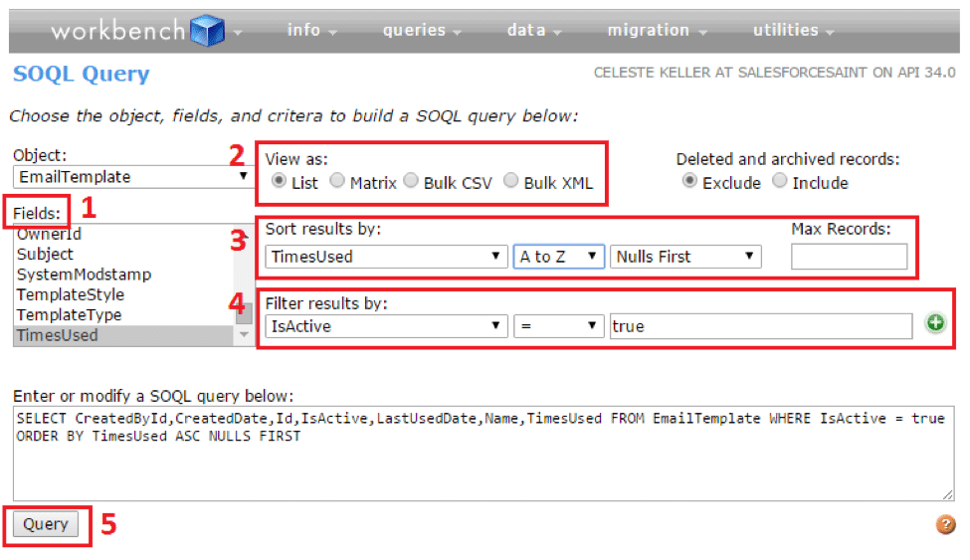Open the IsActive filter field dropdown

386,326
